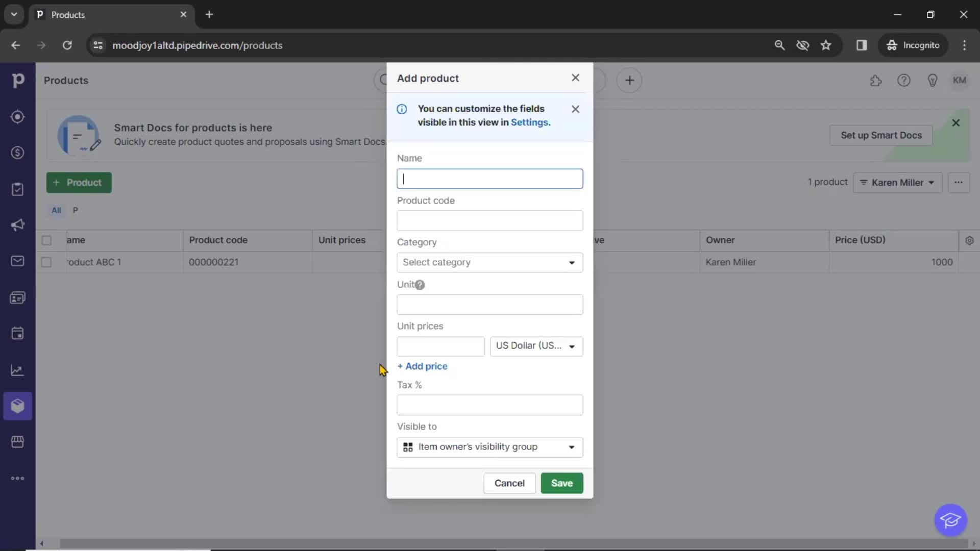Open the radar/contacts icon in sidebar
980x551 pixels.
[18, 117]
